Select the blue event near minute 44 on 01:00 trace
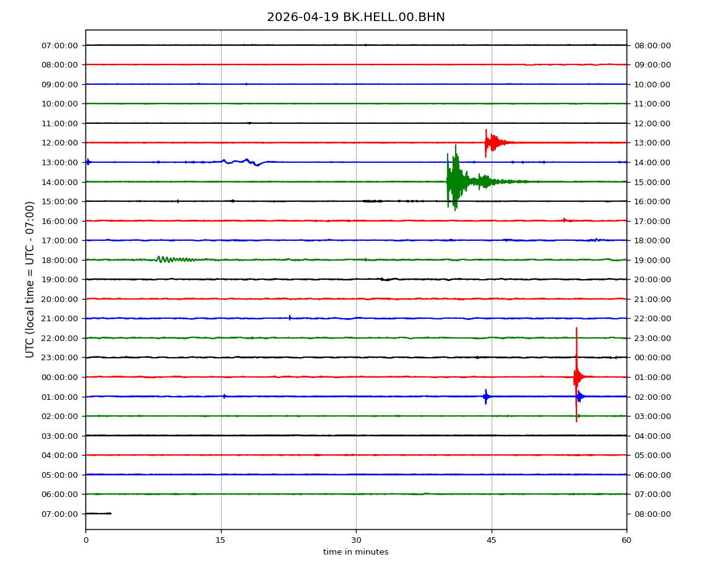Viewport: 712px width, 588px height. coord(486,396)
